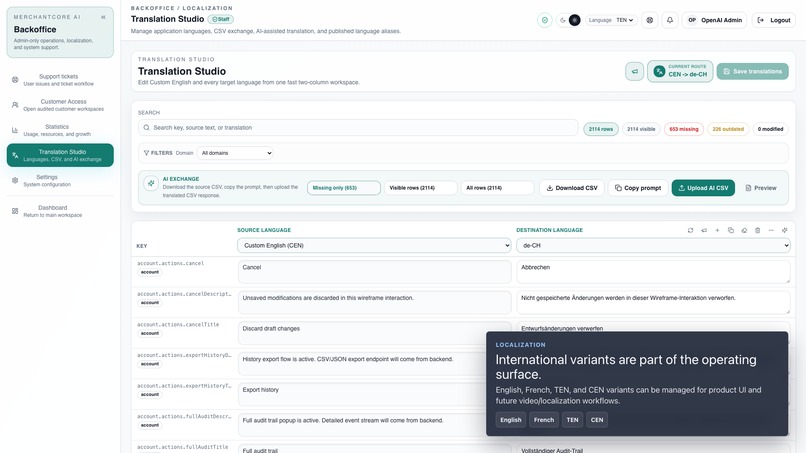The height and width of the screenshot is (453, 806).
Task: Edit the Nicht gespeicherte Änderungen translation field
Action: click(x=653, y=302)
